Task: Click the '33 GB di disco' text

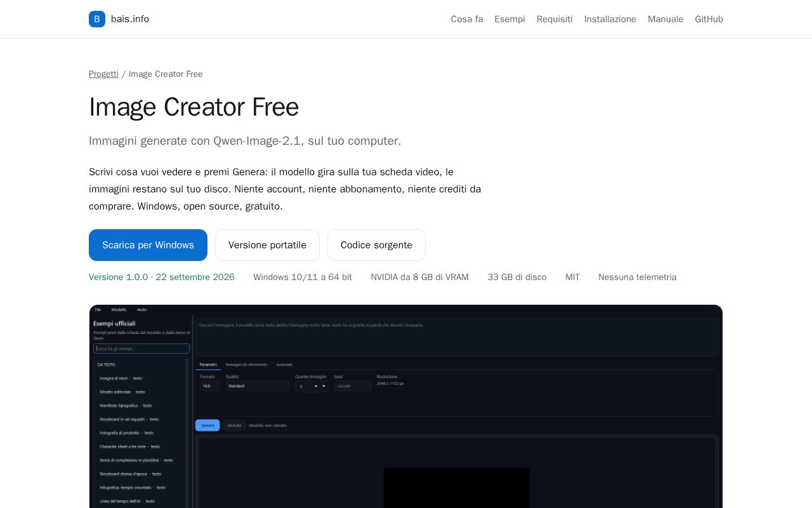Action: click(x=517, y=277)
